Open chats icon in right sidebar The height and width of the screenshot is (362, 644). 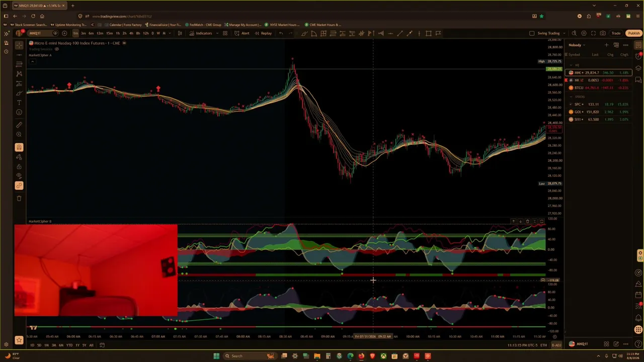coord(638,80)
